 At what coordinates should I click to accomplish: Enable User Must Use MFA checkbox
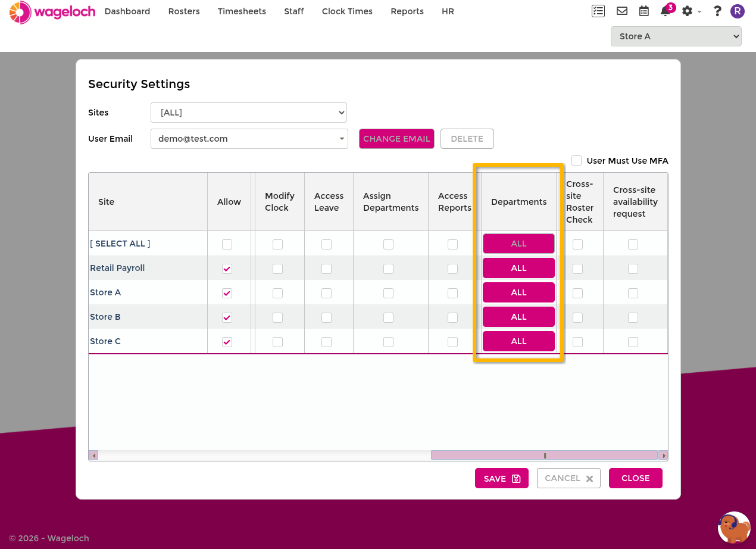tap(576, 160)
